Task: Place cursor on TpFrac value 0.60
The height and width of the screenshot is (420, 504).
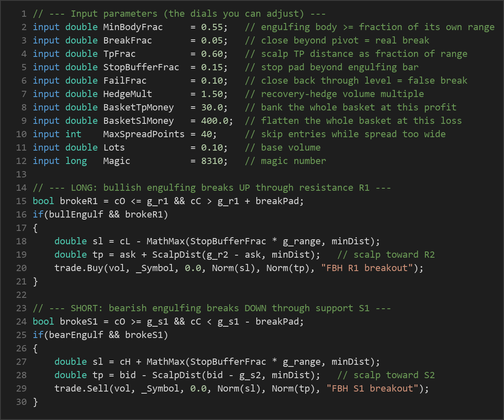Action: [x=212, y=54]
